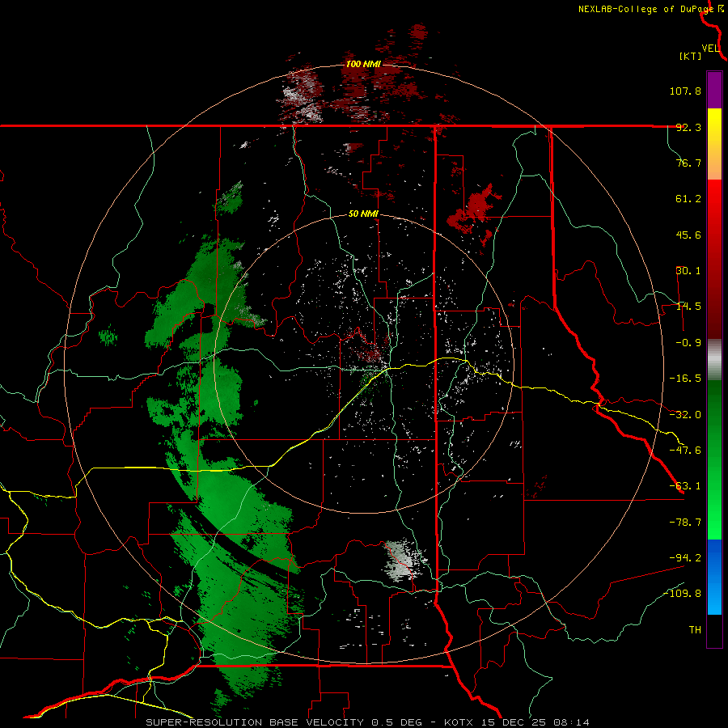Click the 14.5 scale value
Viewport: 728px width, 728px height.
coord(688,307)
